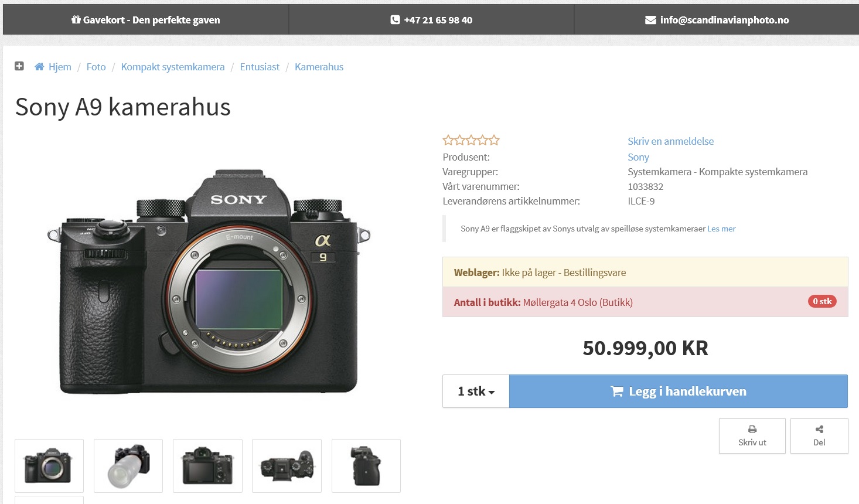Select thumbnail showing camera rear screen

207,466
